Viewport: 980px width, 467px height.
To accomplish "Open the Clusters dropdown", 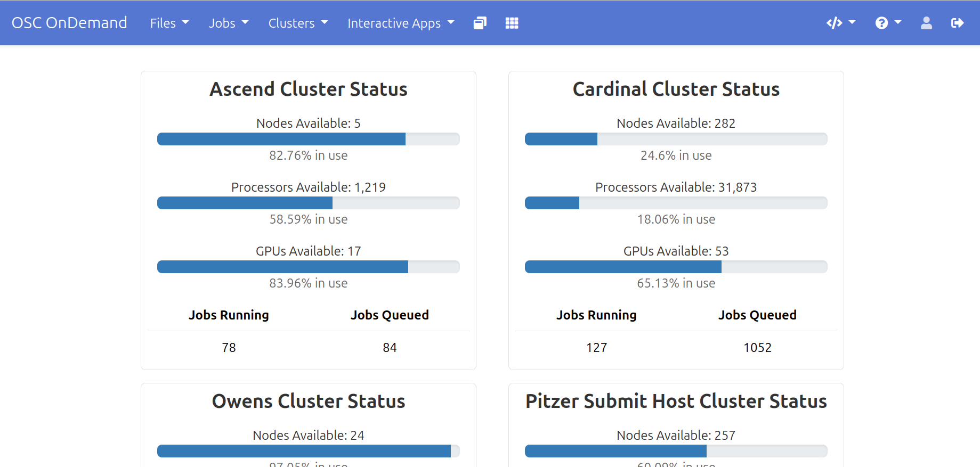I will coord(297,23).
